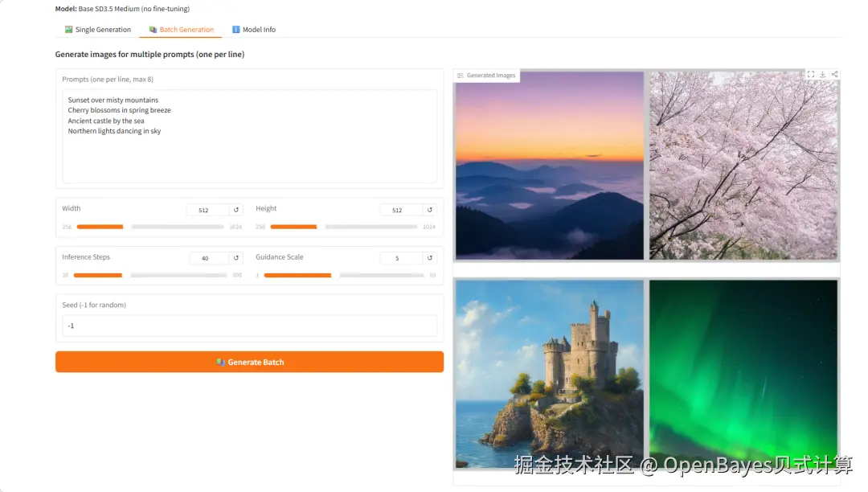Open the cherry blossoms thumbnail
868x492 pixels.
pos(743,166)
